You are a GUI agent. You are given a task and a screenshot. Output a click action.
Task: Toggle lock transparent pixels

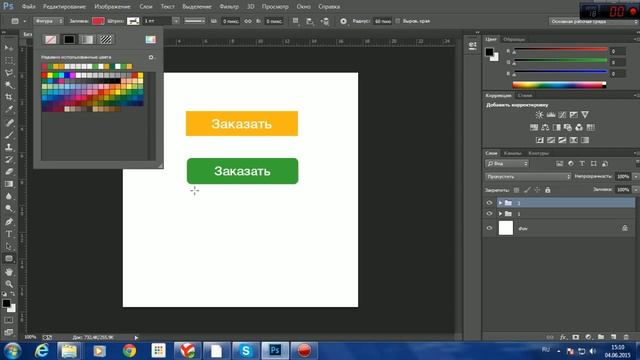[516, 190]
